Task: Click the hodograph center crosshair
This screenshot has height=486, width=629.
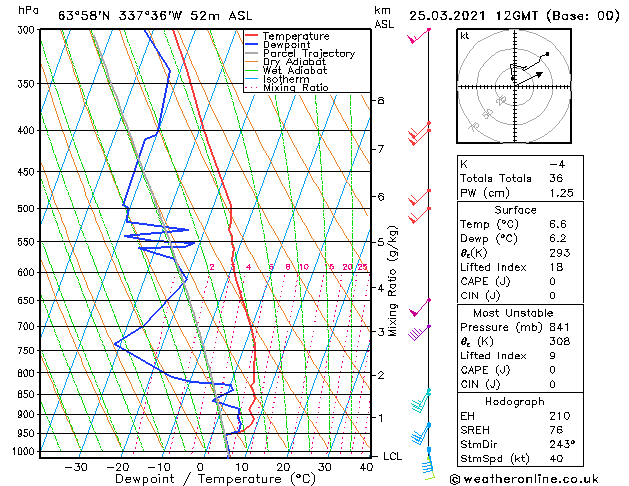Action: point(515,86)
